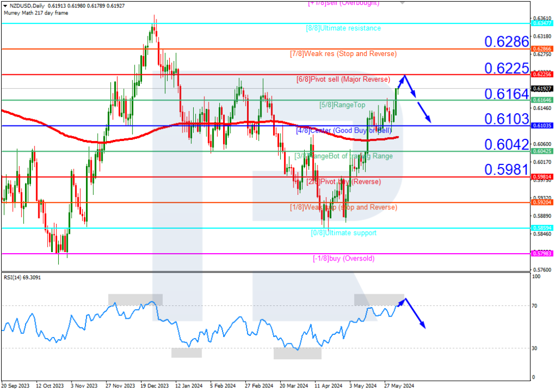Click the chart shift triangle at top
The image size is (555, 392).
click(x=402, y=2)
